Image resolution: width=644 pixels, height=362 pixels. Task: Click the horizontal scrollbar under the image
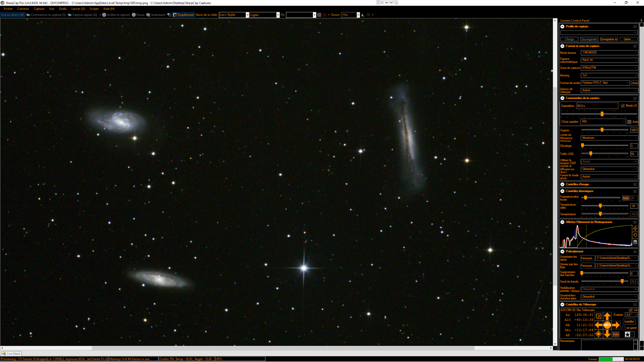coord(283,348)
